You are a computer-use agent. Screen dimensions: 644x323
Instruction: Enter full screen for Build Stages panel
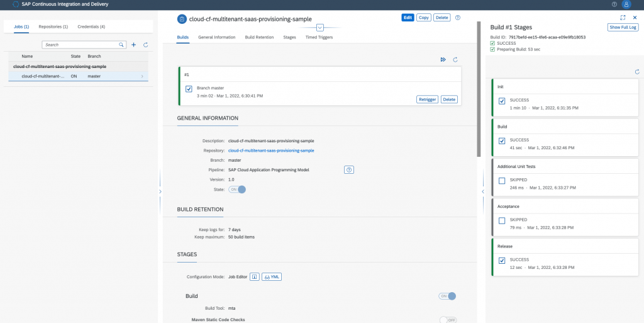(623, 18)
